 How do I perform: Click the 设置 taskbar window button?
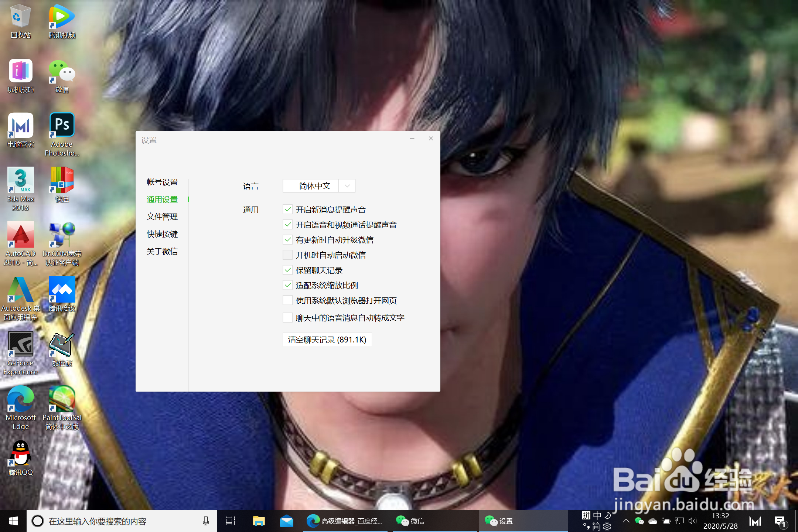523,521
